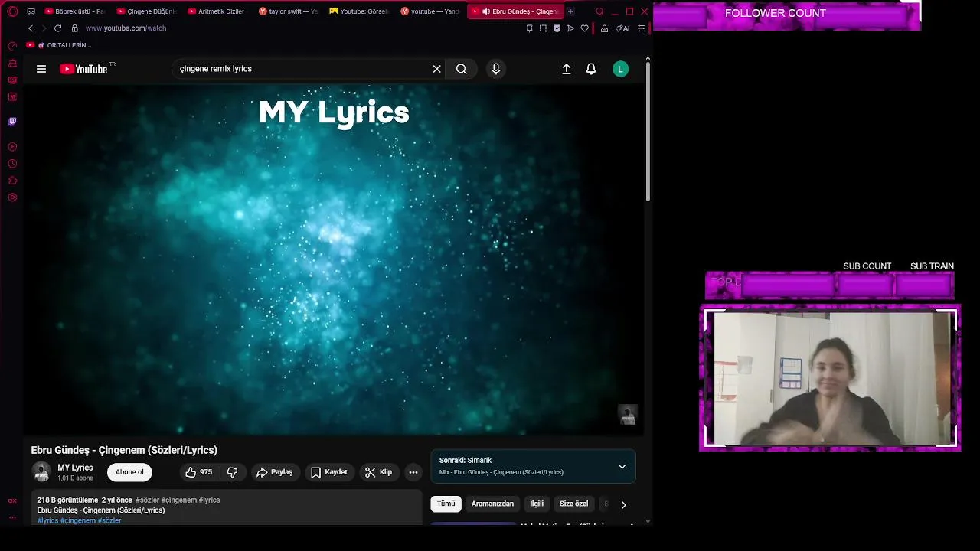
Task: Reload the page in browser toolbar
Action: coord(57,28)
